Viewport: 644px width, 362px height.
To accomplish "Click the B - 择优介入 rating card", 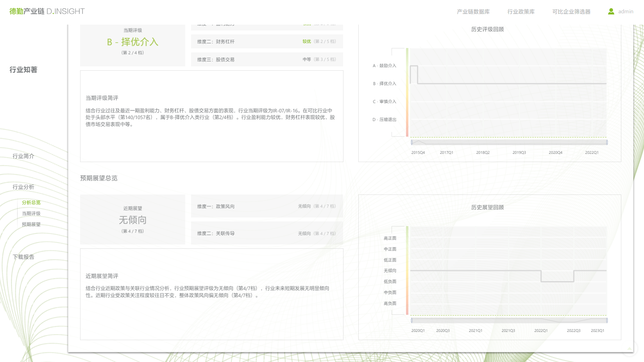I will pyautogui.click(x=132, y=45).
